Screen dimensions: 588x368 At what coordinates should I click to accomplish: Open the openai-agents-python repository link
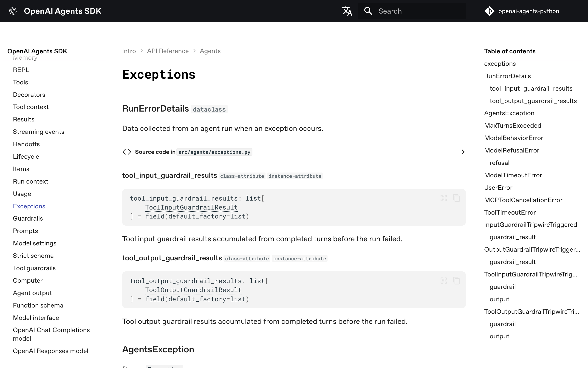(522, 11)
